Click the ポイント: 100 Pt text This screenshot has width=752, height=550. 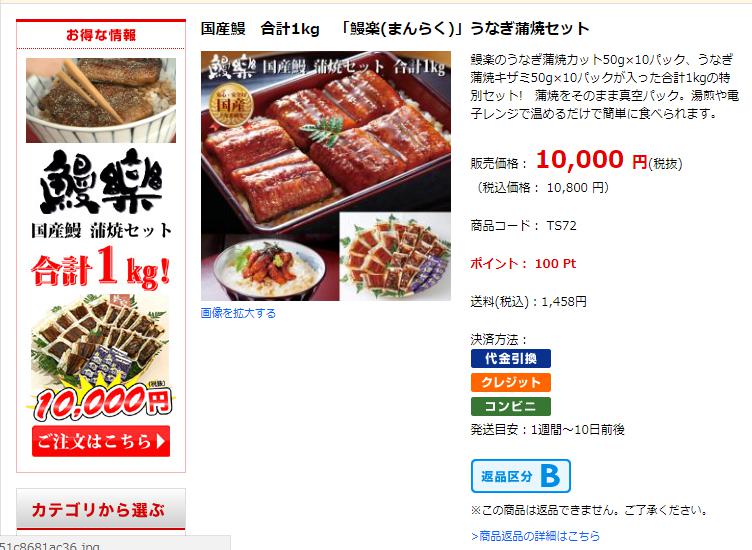point(523,263)
